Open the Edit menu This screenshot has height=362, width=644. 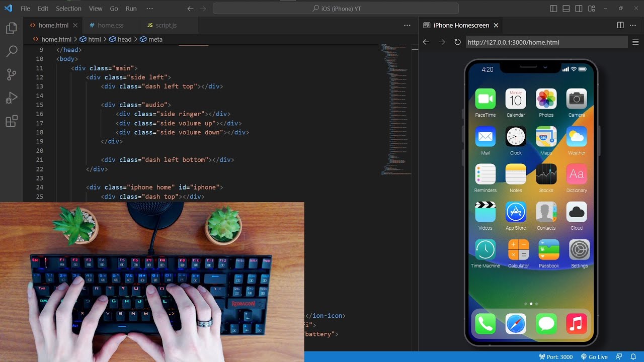[43, 9]
